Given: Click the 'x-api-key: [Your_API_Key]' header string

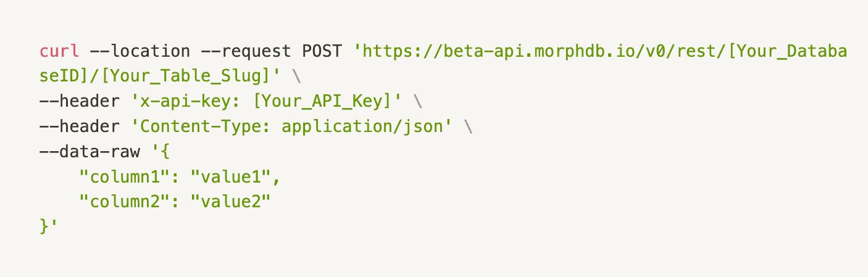Looking at the screenshot, I should [265, 99].
